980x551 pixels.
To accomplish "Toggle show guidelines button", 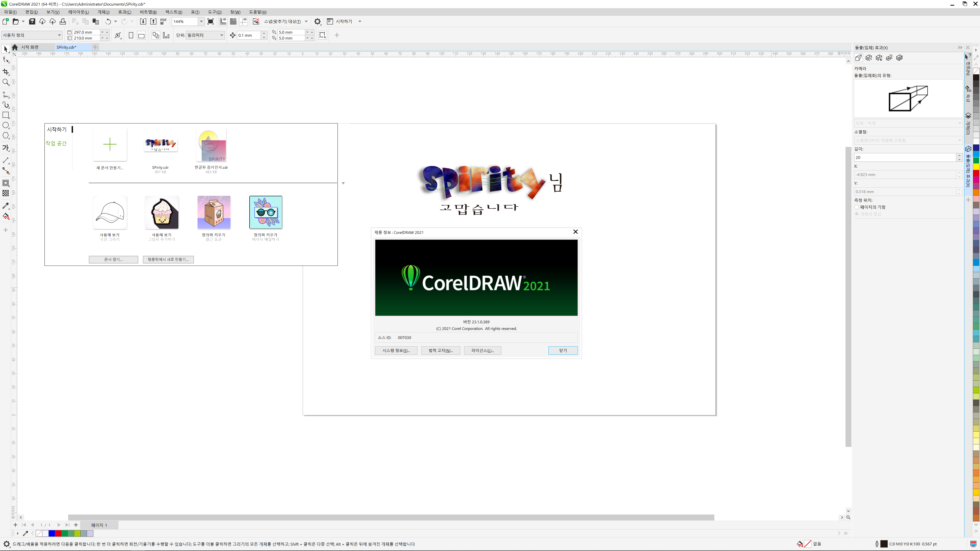I will [243, 21].
